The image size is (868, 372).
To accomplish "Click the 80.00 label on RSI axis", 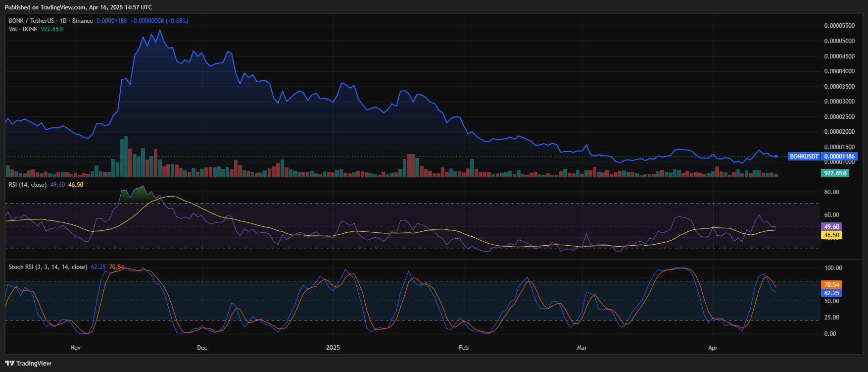I will (x=831, y=192).
